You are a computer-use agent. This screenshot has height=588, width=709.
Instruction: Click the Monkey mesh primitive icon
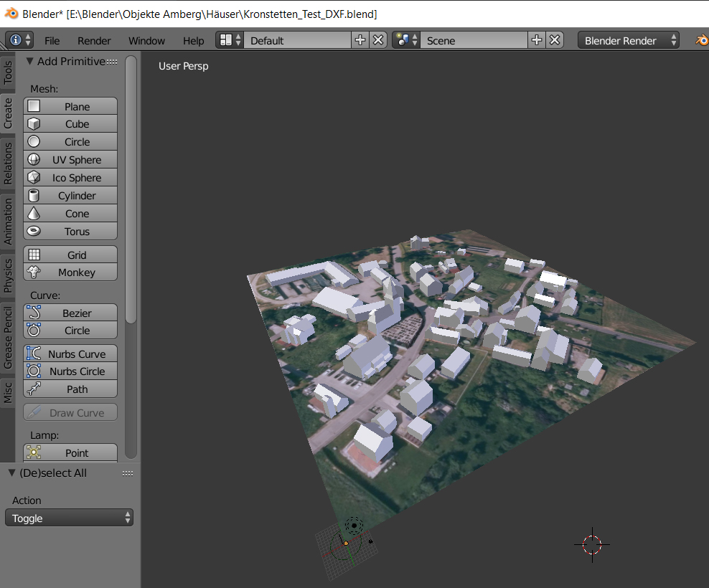[34, 272]
